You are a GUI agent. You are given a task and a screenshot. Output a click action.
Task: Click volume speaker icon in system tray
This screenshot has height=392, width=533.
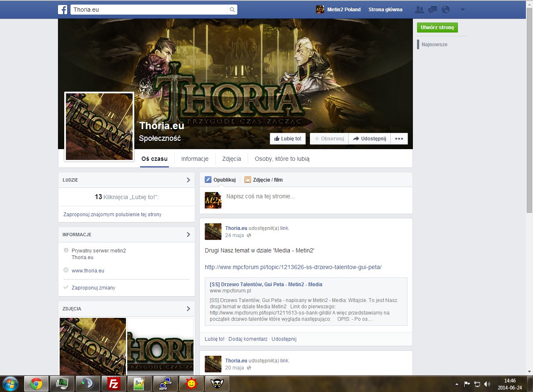pyautogui.click(x=487, y=384)
